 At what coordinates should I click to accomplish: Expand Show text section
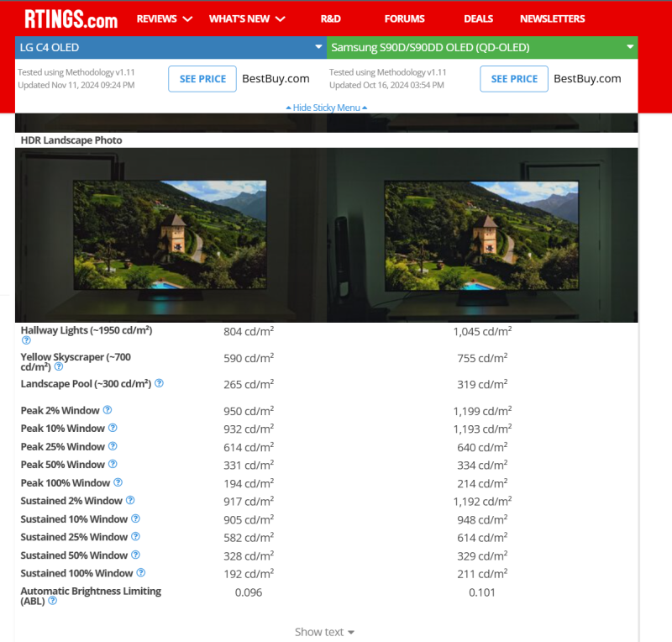(x=324, y=632)
